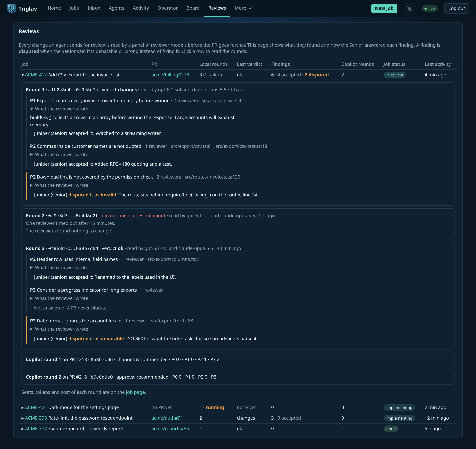Open the acme/auth#91 PR link
476x449 pixels.
[x=167, y=418]
